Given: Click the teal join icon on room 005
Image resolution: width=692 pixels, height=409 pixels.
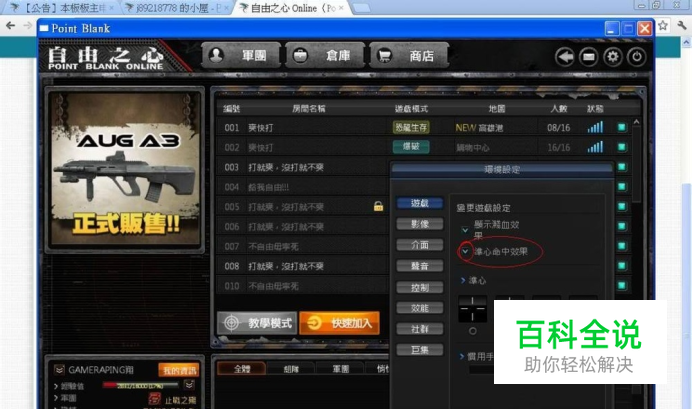Looking at the screenshot, I should point(622,206).
